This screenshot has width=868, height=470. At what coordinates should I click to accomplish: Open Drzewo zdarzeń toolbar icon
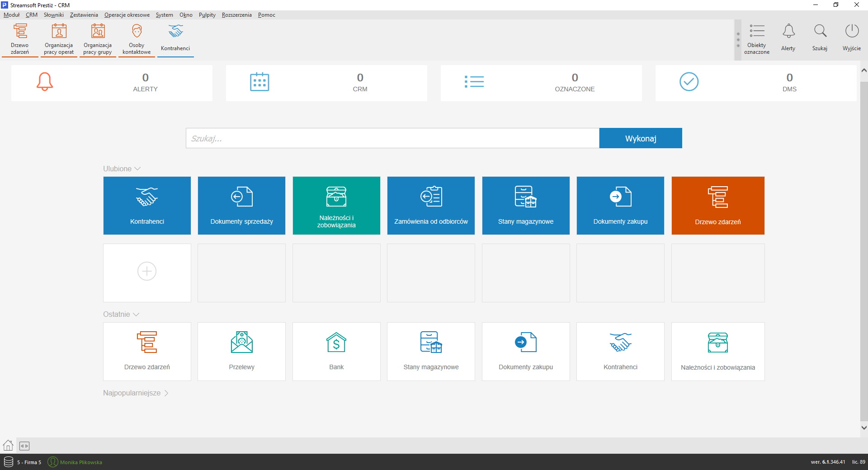click(x=20, y=39)
